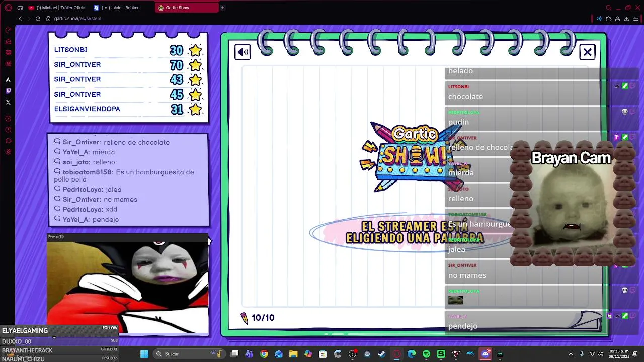Open the Opera GX main menu logo
Viewport: 644px width, 362px height.
click(8, 8)
